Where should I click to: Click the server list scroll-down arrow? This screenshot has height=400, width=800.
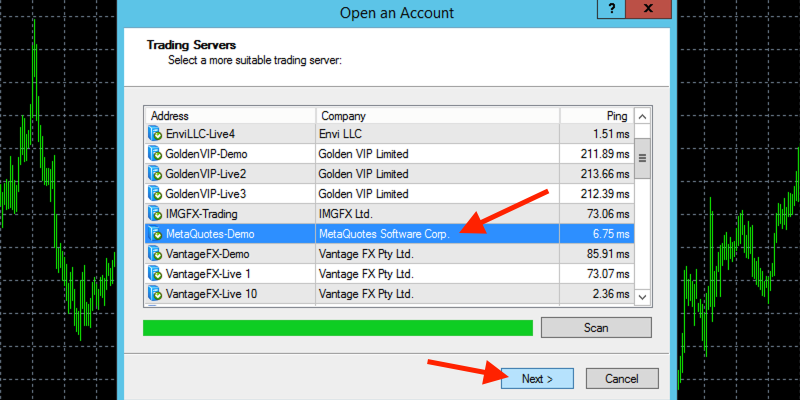coord(643,296)
